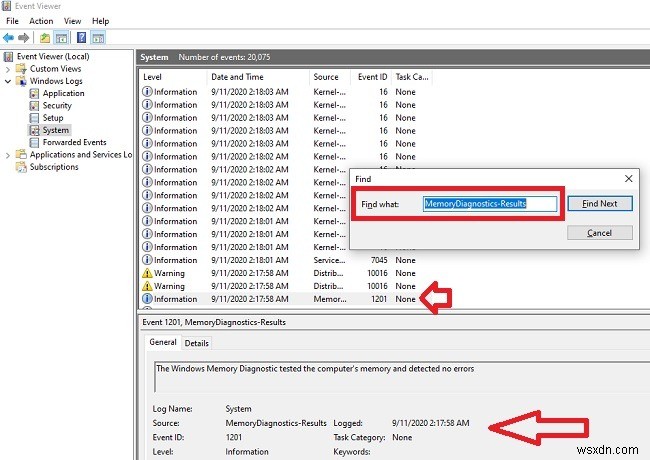Sort by the Level column header

click(173, 77)
